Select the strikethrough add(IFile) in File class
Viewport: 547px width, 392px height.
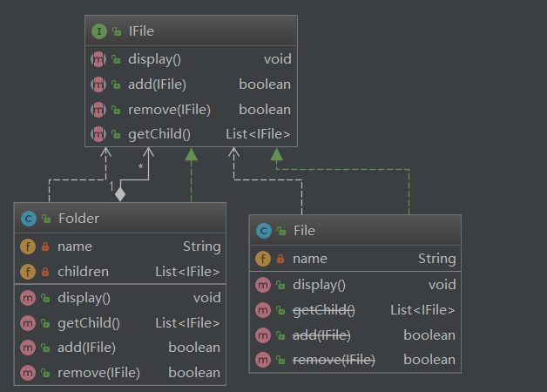[321, 335]
